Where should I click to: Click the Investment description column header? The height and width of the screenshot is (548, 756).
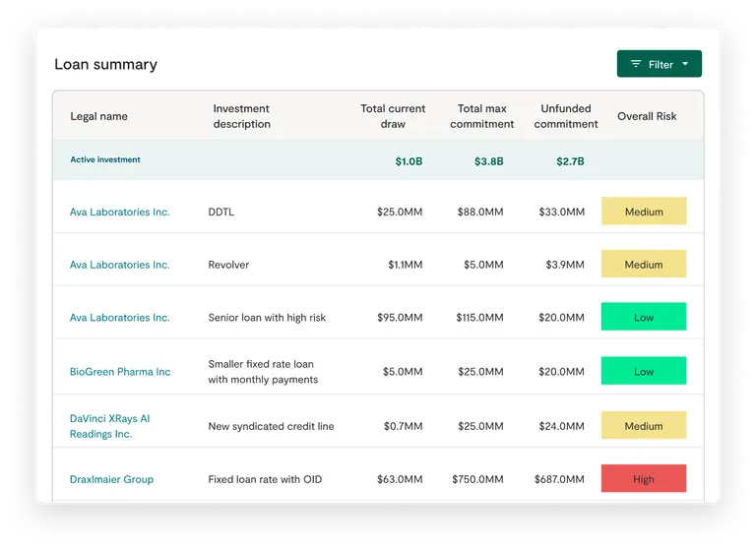pyautogui.click(x=241, y=116)
